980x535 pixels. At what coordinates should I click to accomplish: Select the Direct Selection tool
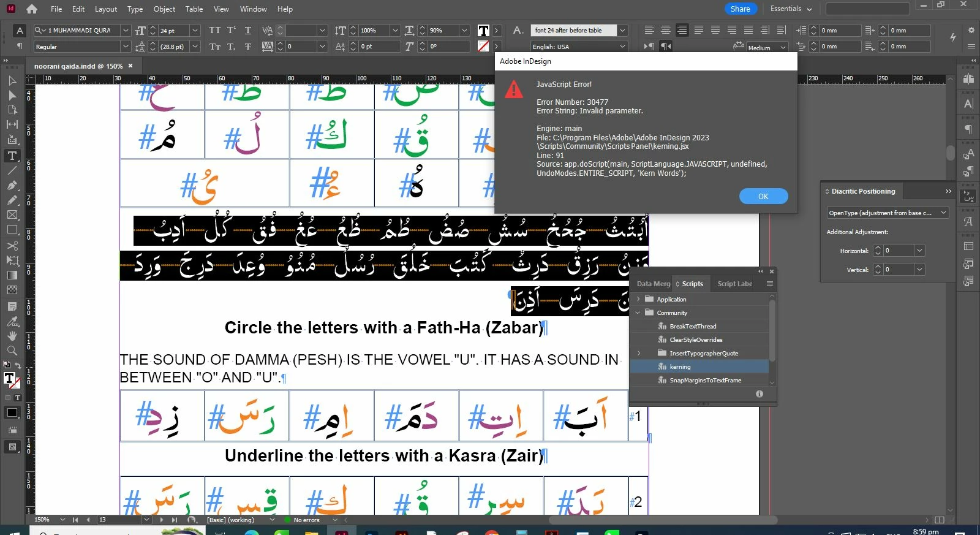[12, 95]
